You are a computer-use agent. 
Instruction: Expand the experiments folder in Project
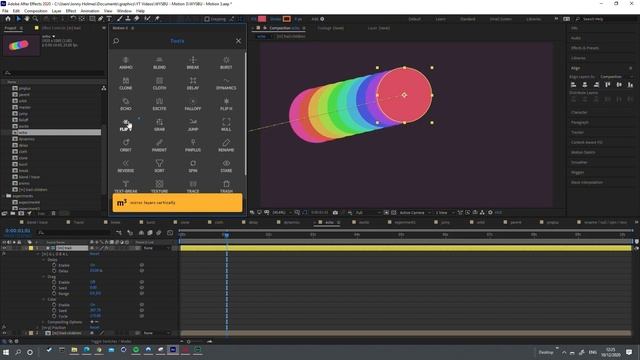point(4,196)
